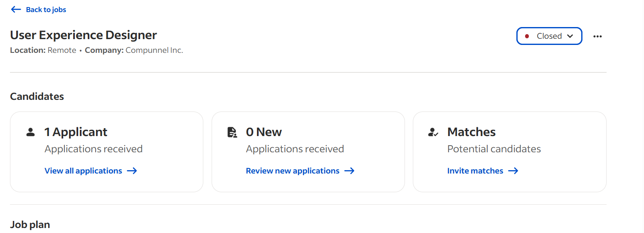Screen dimensions: 644x233
Task: Open the Closed job status dropdown
Action: click(x=549, y=36)
